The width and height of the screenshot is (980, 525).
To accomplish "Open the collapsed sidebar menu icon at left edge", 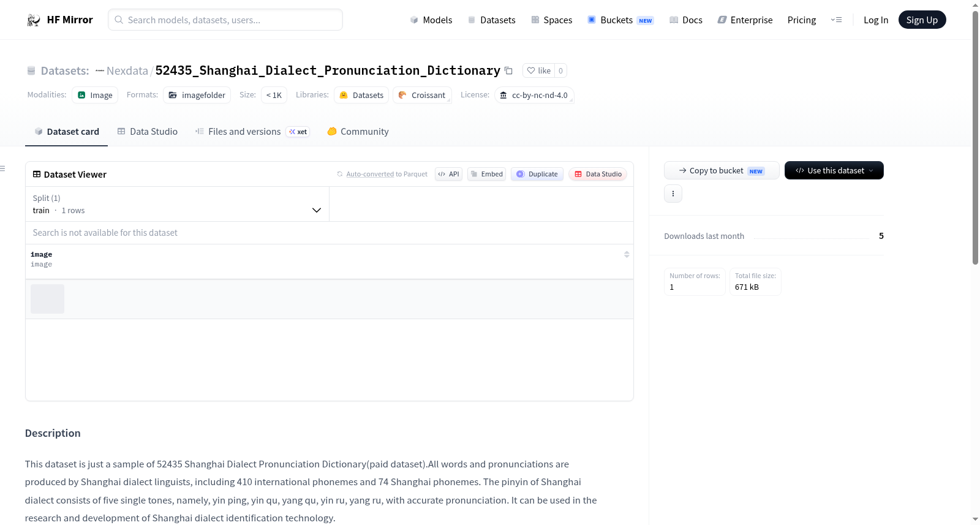I will pyautogui.click(x=2, y=168).
